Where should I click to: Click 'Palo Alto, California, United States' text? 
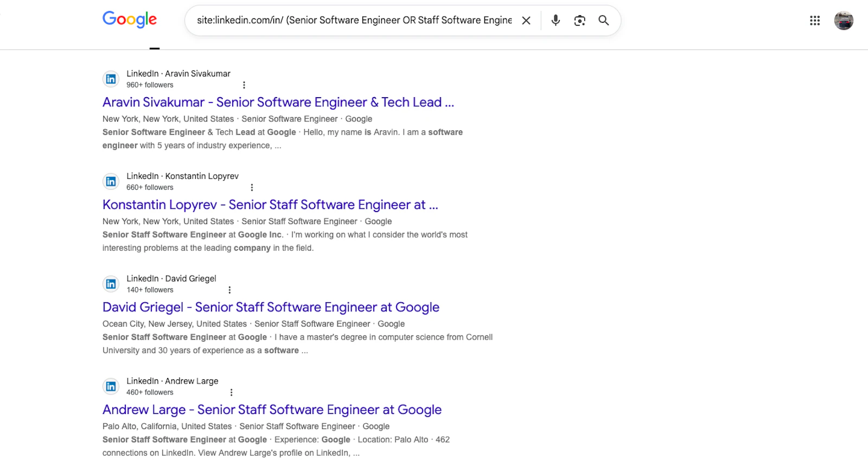tap(167, 426)
